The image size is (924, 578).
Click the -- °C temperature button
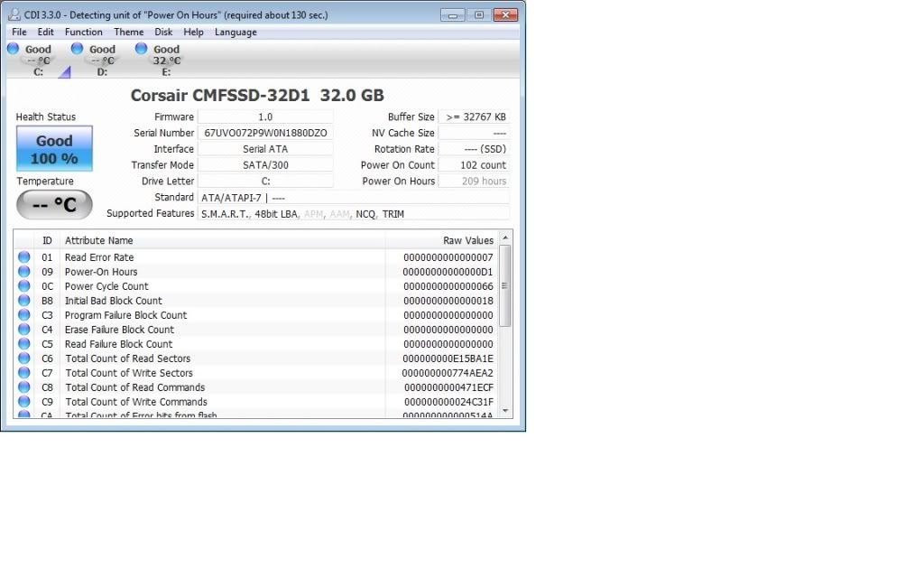54,205
